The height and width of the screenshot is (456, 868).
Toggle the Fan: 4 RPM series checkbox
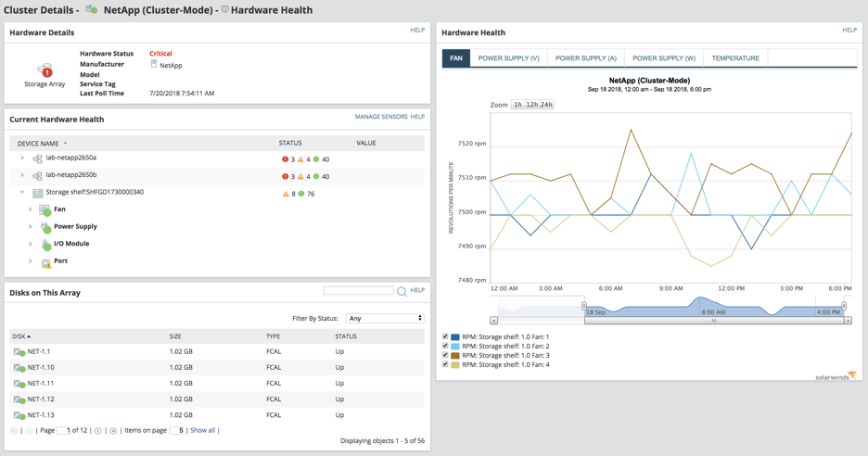(445, 364)
